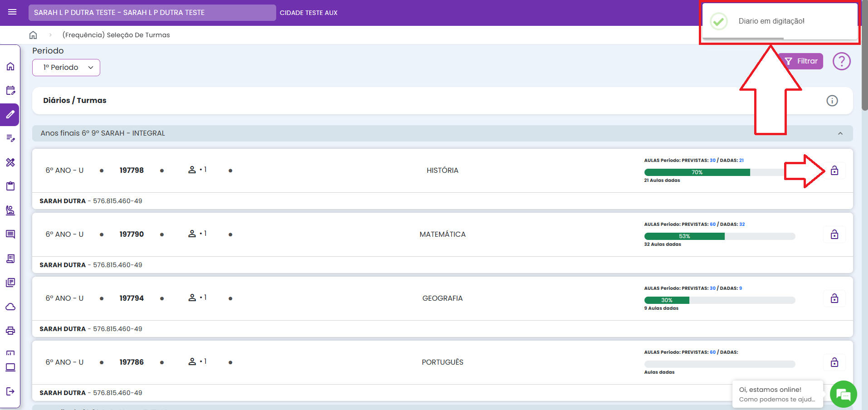Open the clipboard icon in sidebar
This screenshot has height=410, width=868.
pos(10,186)
